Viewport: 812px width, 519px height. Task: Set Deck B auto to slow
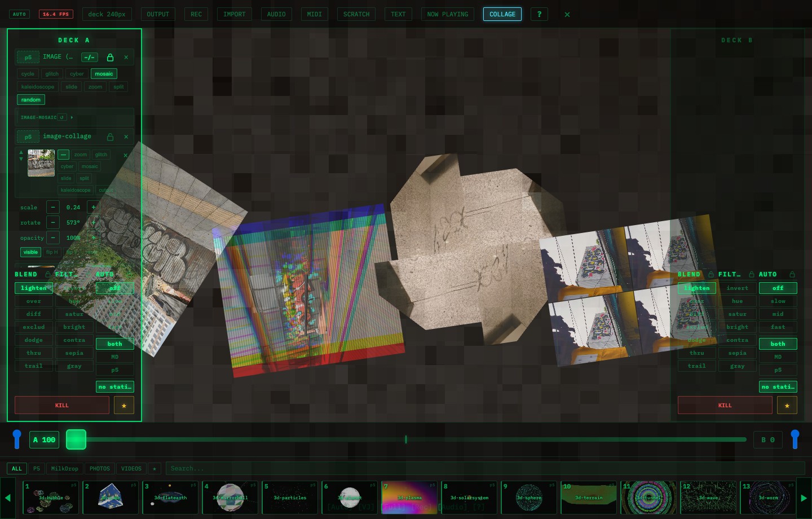pyautogui.click(x=778, y=301)
